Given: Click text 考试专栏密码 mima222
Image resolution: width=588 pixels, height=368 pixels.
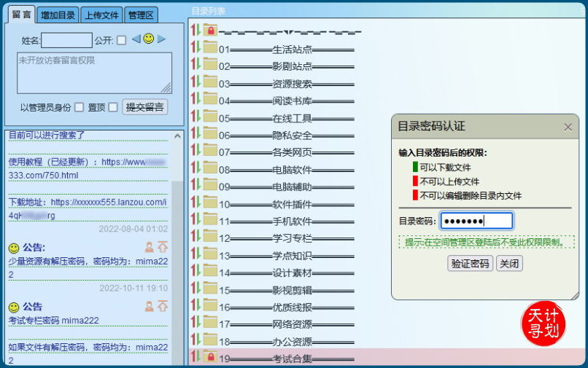Looking at the screenshot, I should click(x=54, y=321).
